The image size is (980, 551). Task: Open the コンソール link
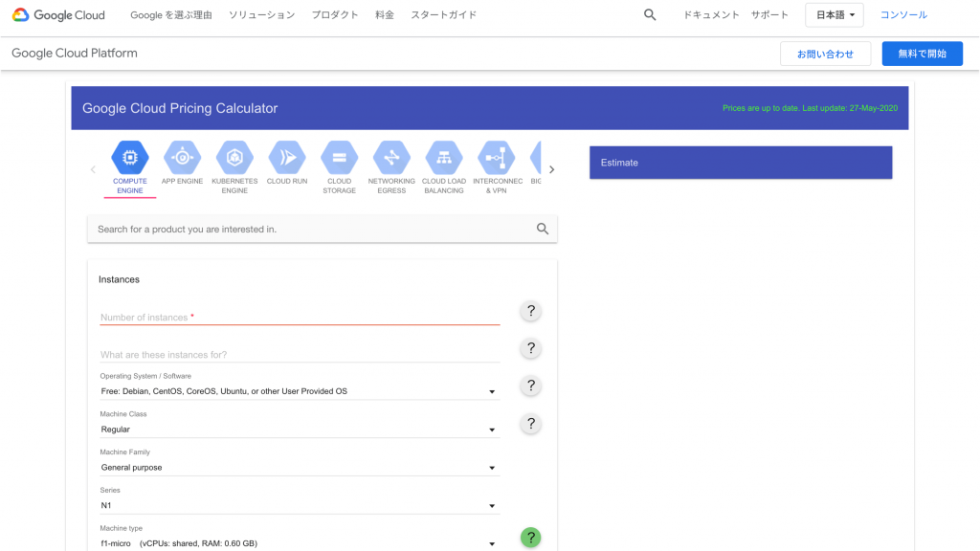(x=903, y=15)
